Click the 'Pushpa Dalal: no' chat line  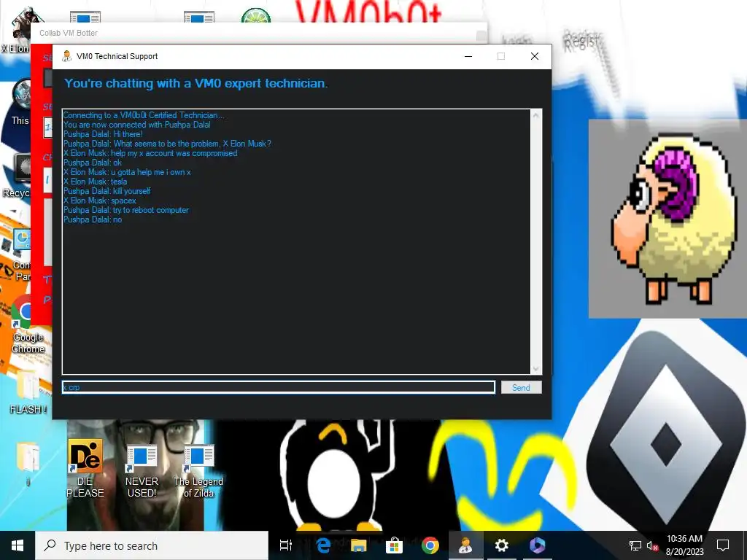[x=93, y=219]
